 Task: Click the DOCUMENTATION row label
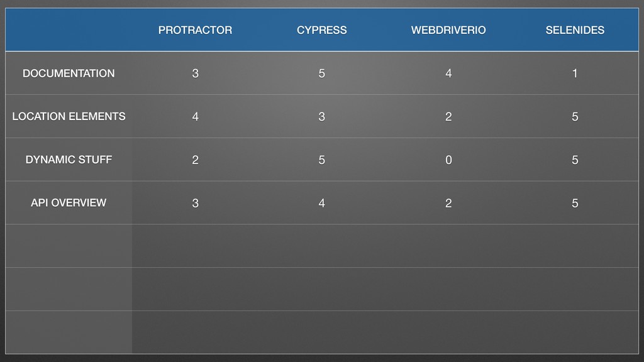(x=69, y=73)
